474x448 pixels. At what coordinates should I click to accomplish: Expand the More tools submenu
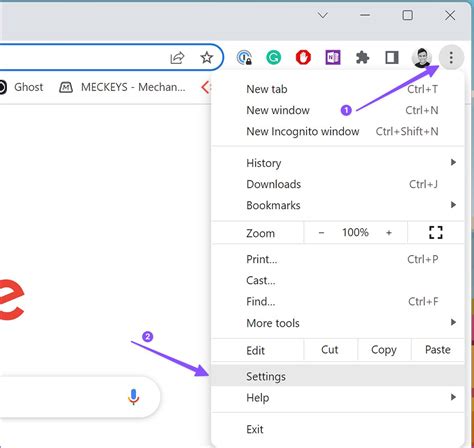pos(338,323)
